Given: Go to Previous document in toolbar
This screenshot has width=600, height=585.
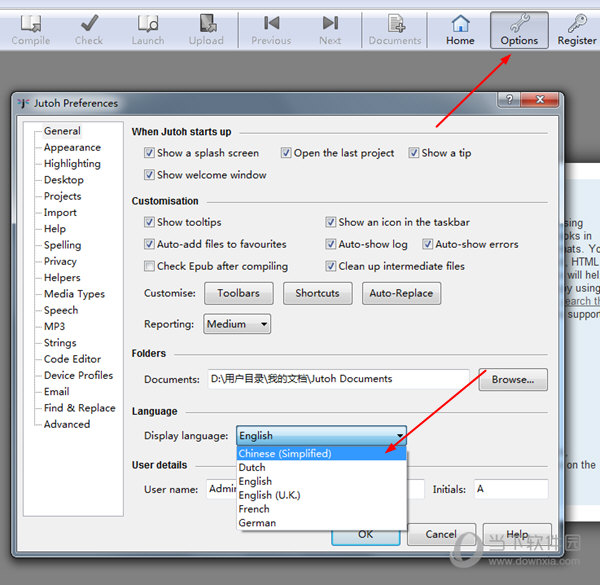Looking at the screenshot, I should pos(271,30).
